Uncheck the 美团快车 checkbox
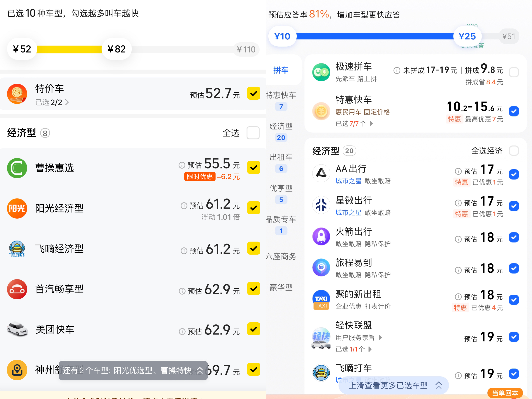The height and width of the screenshot is (399, 532). coord(254,329)
